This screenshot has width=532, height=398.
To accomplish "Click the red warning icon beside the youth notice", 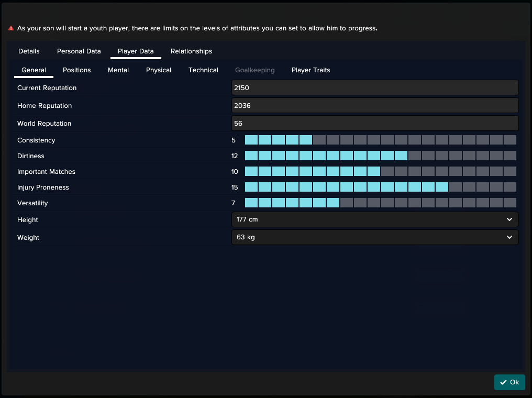I will pyautogui.click(x=11, y=28).
